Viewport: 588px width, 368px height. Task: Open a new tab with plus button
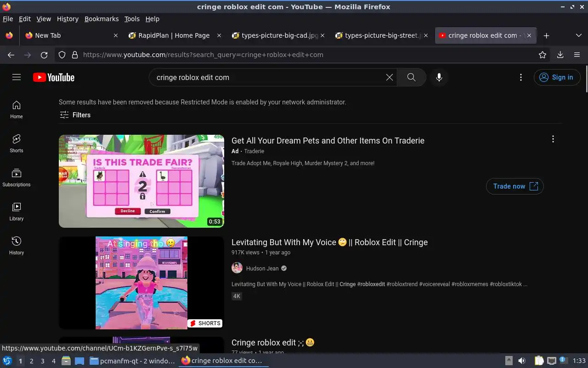click(546, 35)
